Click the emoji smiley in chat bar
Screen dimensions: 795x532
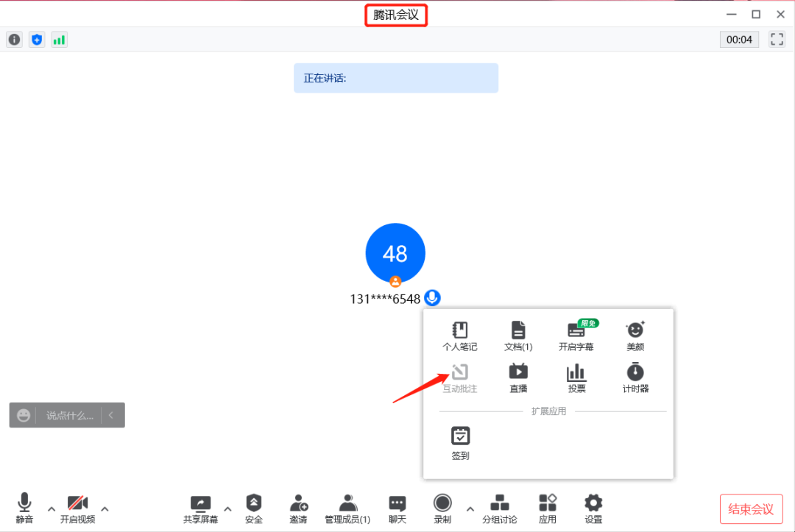[x=24, y=416]
